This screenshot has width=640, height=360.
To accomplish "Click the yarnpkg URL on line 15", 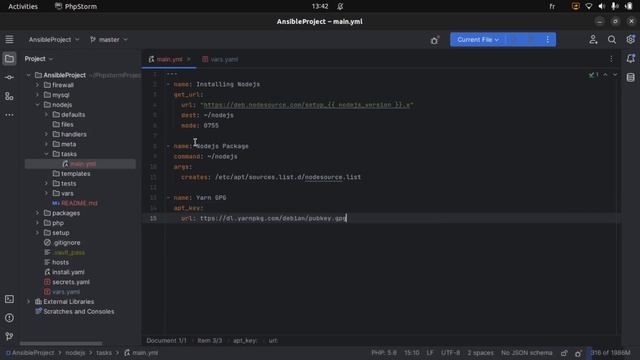I will [x=273, y=218].
